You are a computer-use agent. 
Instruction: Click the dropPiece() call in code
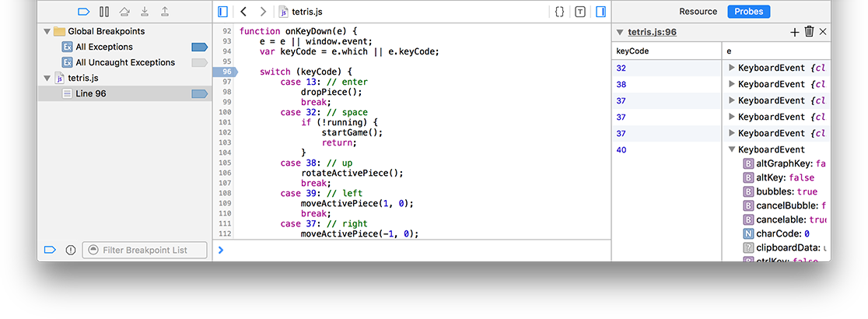click(x=331, y=92)
